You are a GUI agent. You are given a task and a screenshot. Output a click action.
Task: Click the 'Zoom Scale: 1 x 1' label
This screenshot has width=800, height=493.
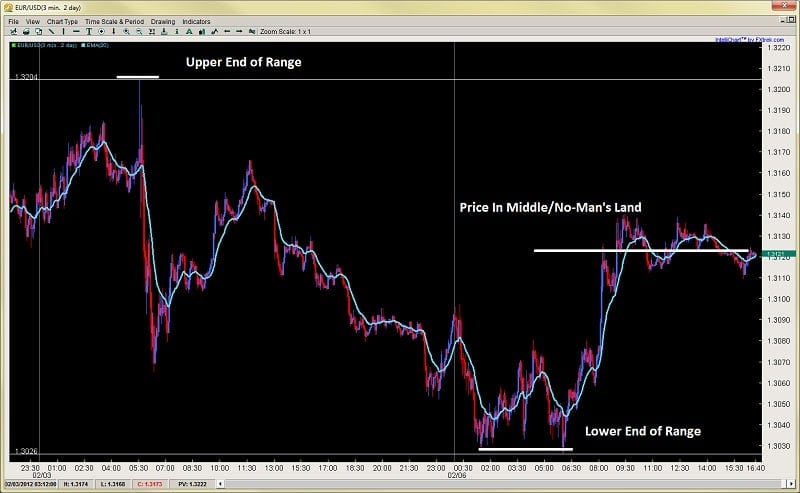(x=285, y=32)
